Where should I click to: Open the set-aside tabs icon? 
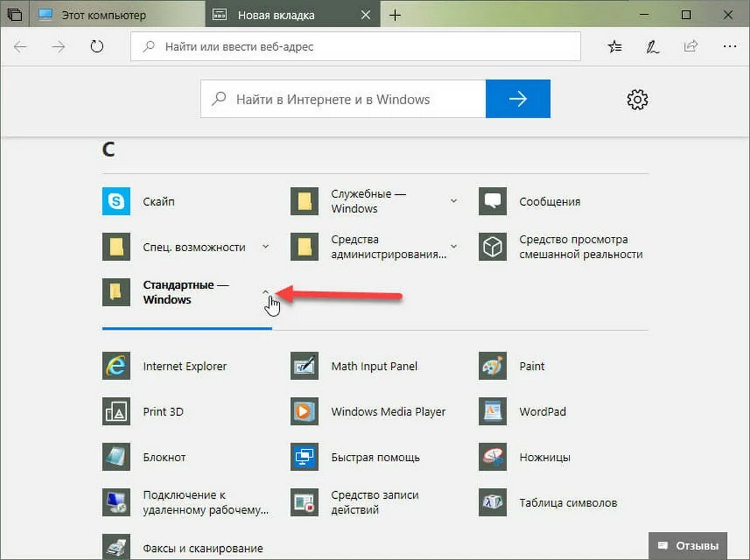(14, 14)
